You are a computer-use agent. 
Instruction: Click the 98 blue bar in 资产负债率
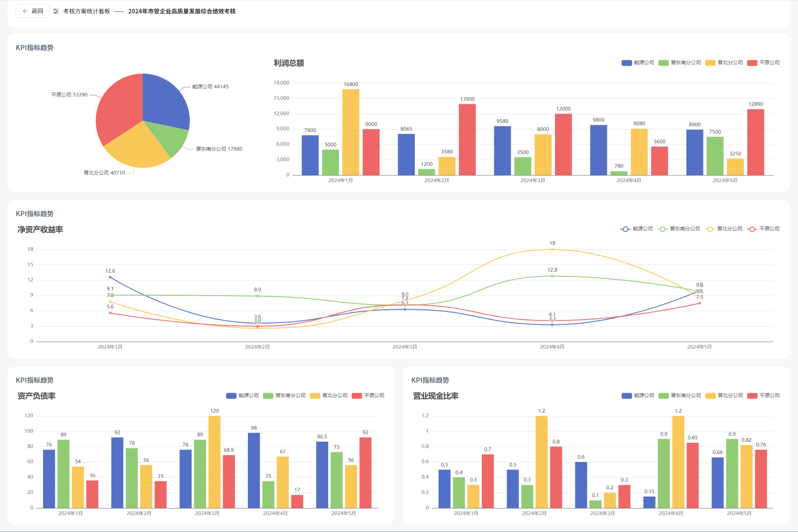click(x=254, y=470)
